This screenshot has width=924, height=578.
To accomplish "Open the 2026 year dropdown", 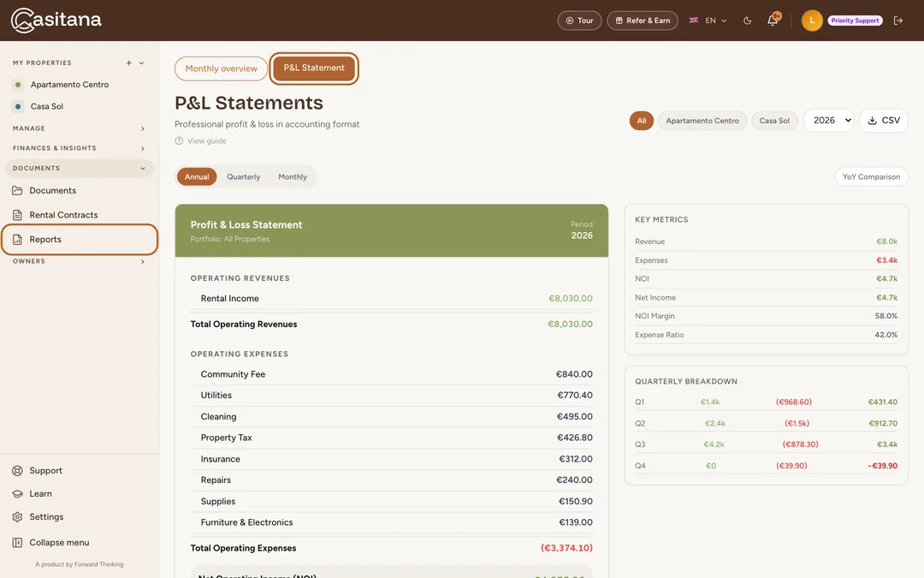I will (828, 121).
